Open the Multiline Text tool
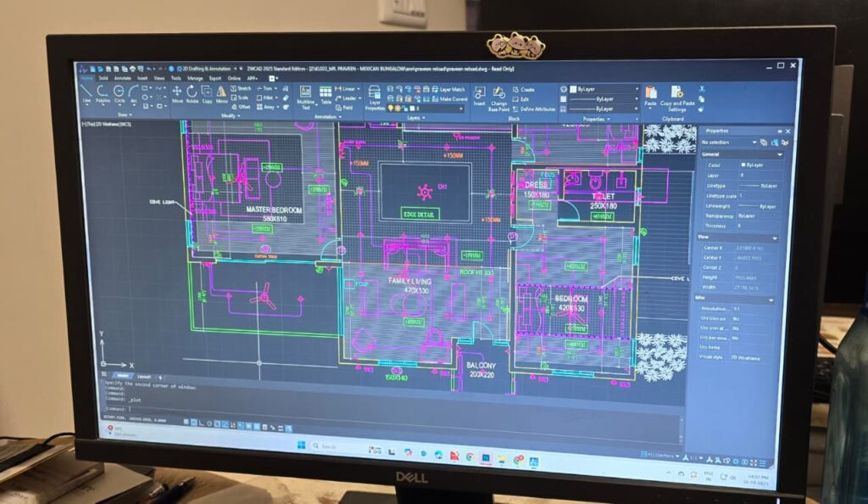The width and height of the screenshot is (868, 504). point(305,95)
